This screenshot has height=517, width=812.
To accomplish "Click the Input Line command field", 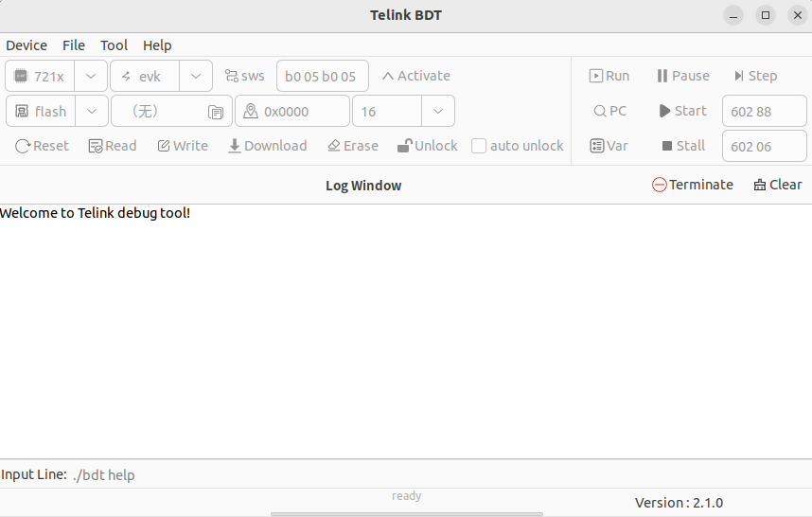I will [440, 474].
